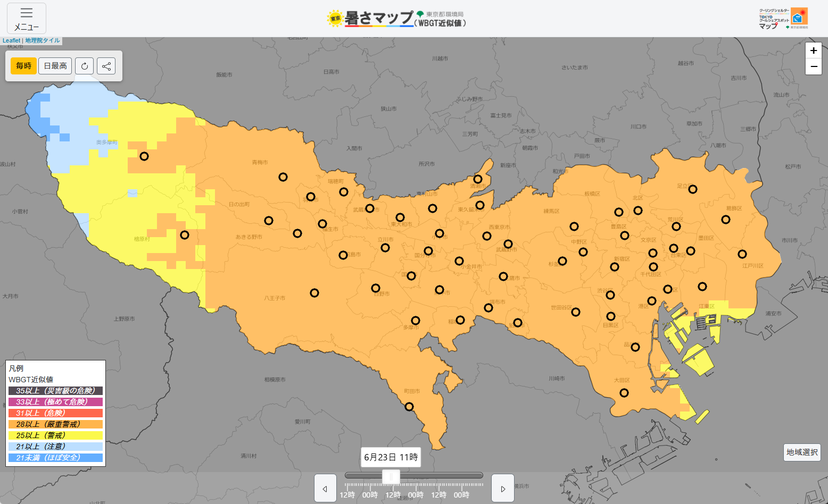Image resolution: width=828 pixels, height=504 pixels.
Task: Select the observation marker in 葛飾区
Action: [726, 220]
